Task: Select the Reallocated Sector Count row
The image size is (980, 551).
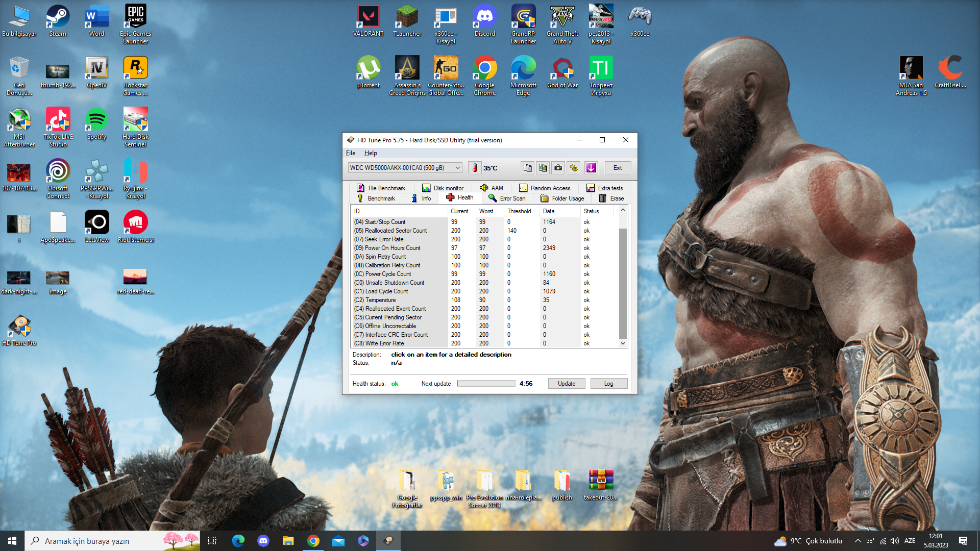Action: click(396, 231)
